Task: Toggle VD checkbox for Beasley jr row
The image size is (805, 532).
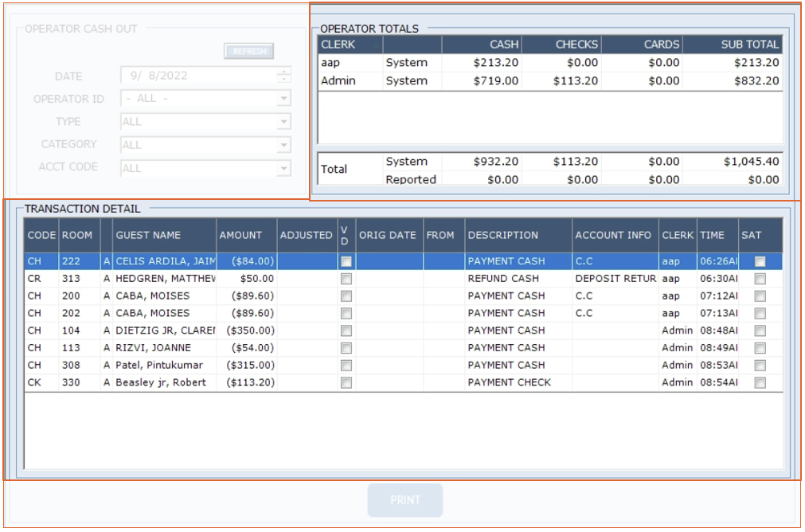Action: tap(346, 383)
